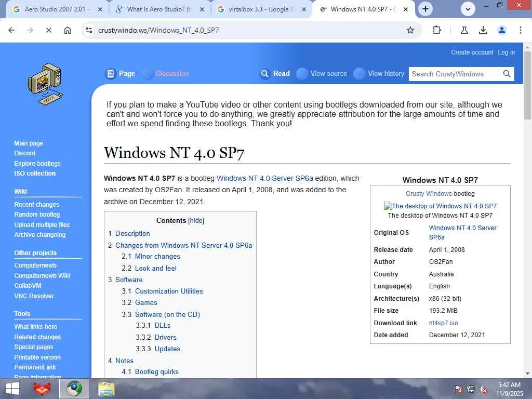Open the red fox taskbar app icon

42,389
